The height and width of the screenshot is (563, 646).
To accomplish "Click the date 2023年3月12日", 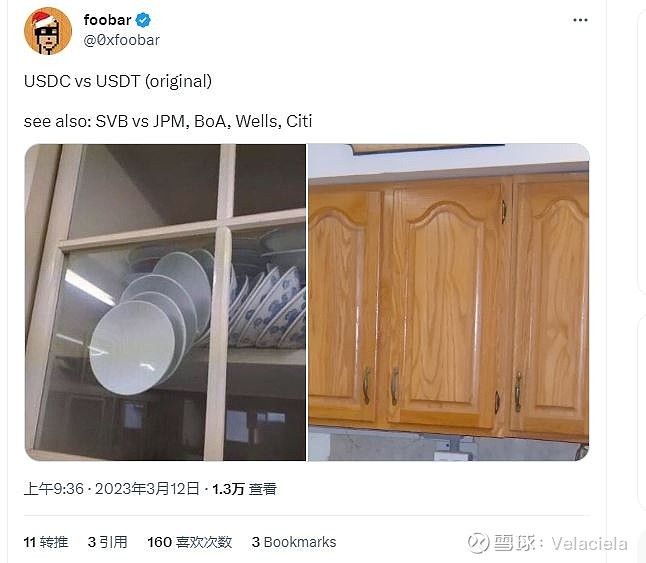I will click(147, 489).
